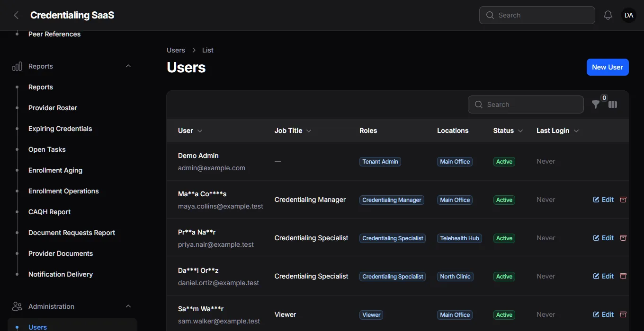This screenshot has height=331, width=644.
Task: Click the back arrow beside Credentialing SaaS
Action: [x=16, y=15]
